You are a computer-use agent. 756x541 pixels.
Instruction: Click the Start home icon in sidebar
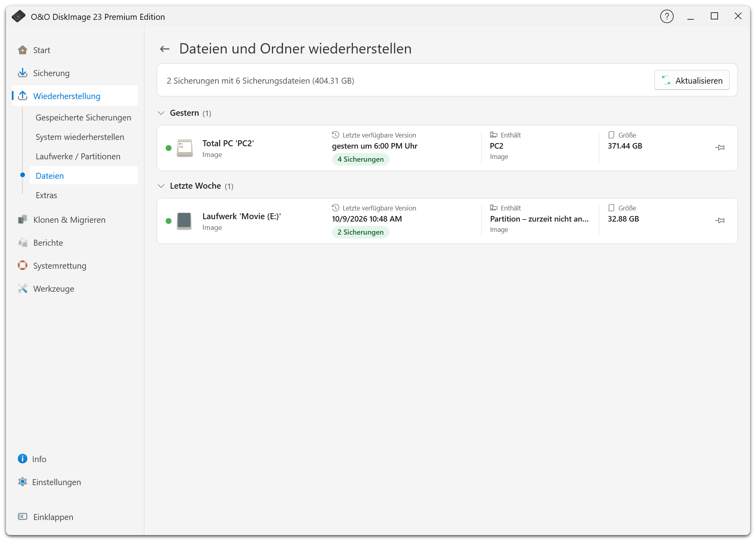click(x=23, y=50)
